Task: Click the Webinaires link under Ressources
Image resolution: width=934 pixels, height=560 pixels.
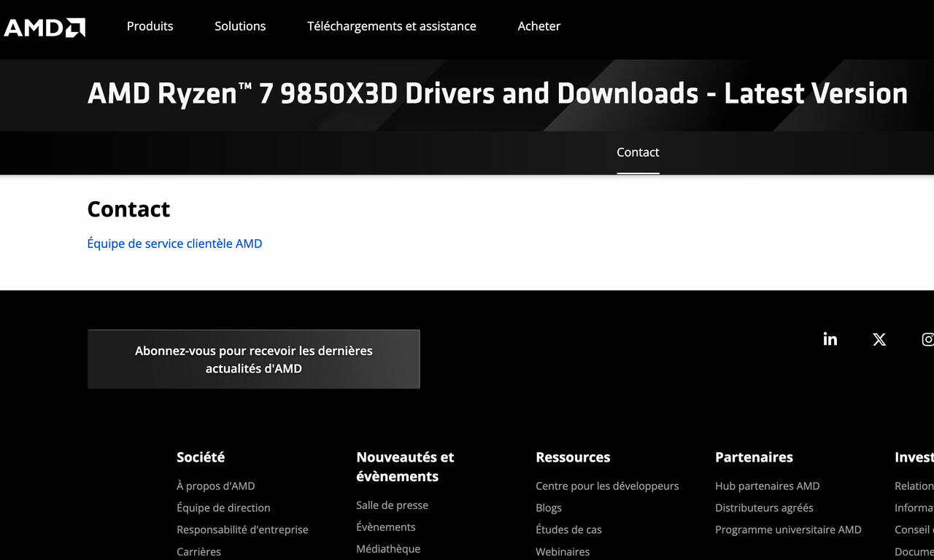Action: [x=563, y=551]
